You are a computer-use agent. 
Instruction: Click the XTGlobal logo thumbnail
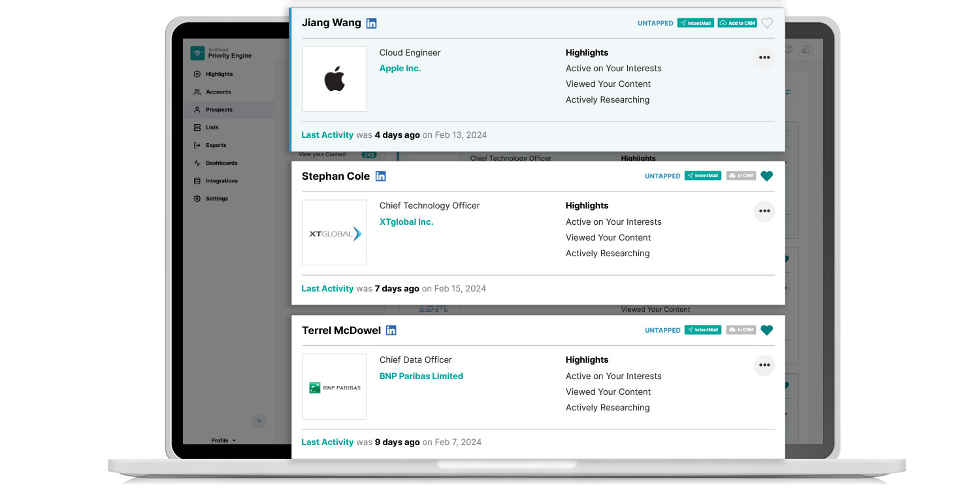[335, 233]
